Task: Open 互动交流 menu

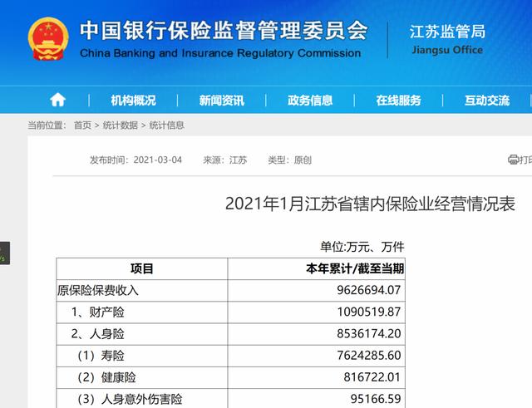Action: point(487,101)
